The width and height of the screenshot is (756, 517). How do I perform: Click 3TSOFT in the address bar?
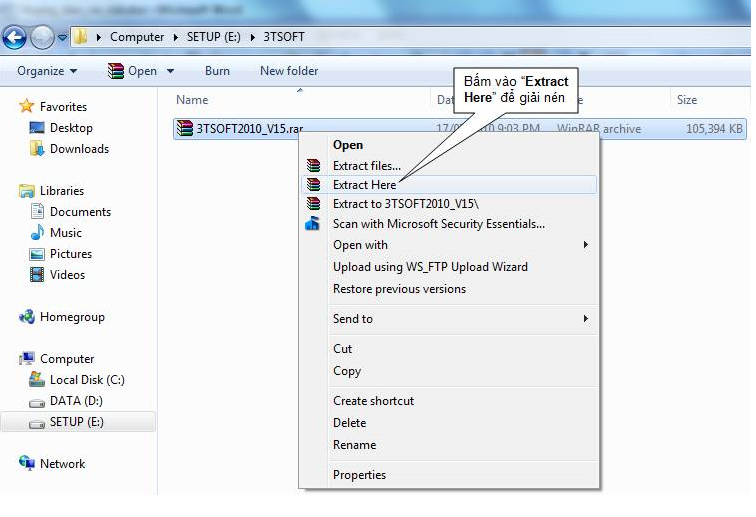[x=284, y=37]
